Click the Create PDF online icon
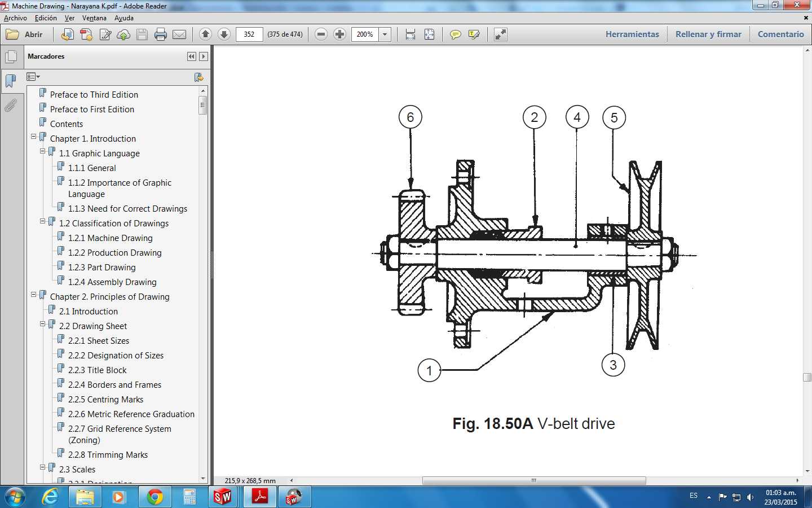Screen dimensions: 812x508 click(x=86, y=34)
